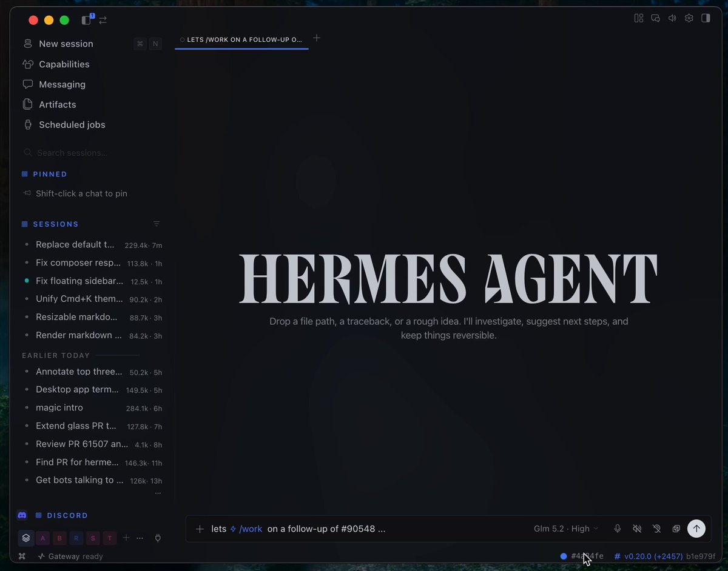Click the Gateway ready status
The image size is (728, 571).
(70, 556)
